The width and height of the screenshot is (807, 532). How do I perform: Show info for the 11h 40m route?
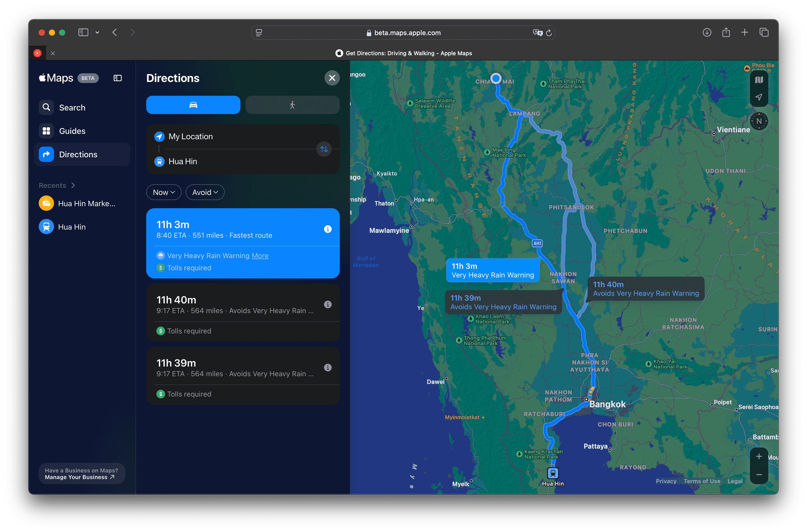328,304
